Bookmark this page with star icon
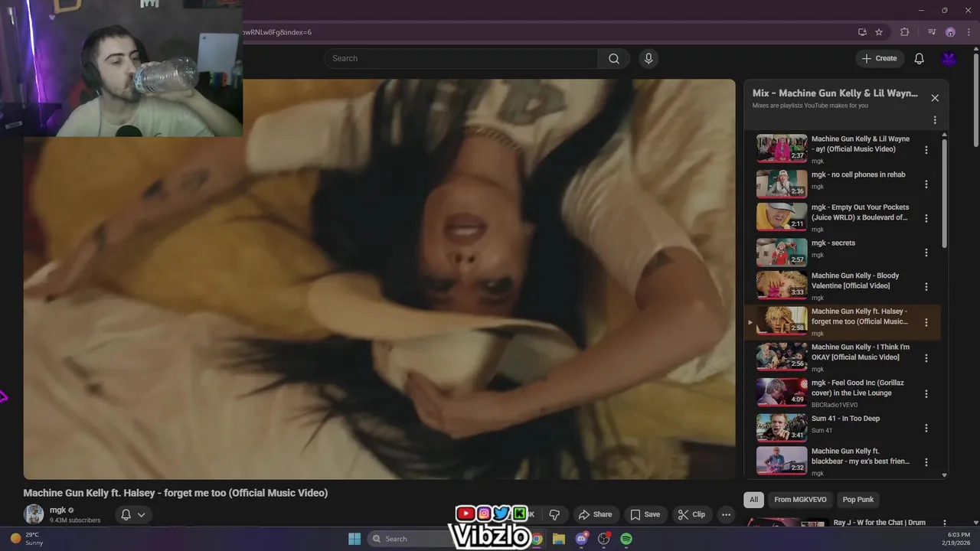980x551 pixels. tap(879, 32)
